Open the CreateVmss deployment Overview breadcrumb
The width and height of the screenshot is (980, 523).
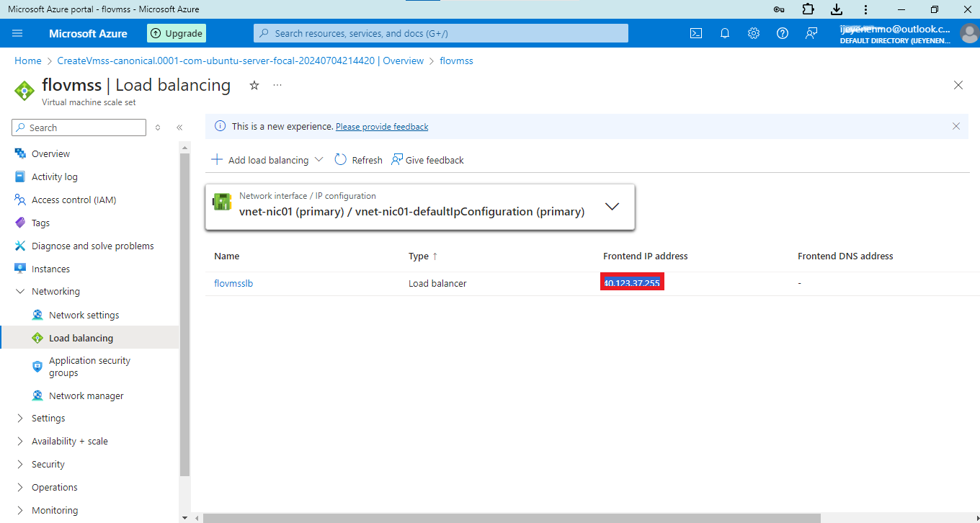(241, 61)
